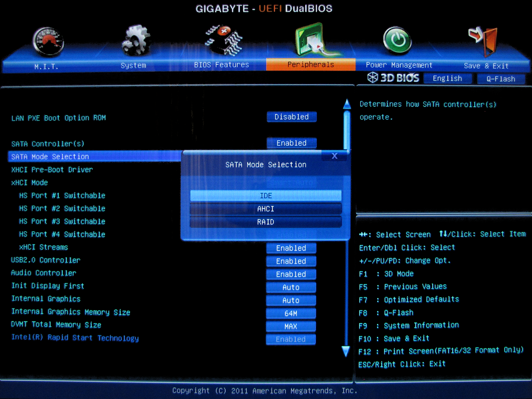This screenshot has width=532, height=399.
Task: Select LAN PXE Boot Option ROM row
Action: (59, 118)
